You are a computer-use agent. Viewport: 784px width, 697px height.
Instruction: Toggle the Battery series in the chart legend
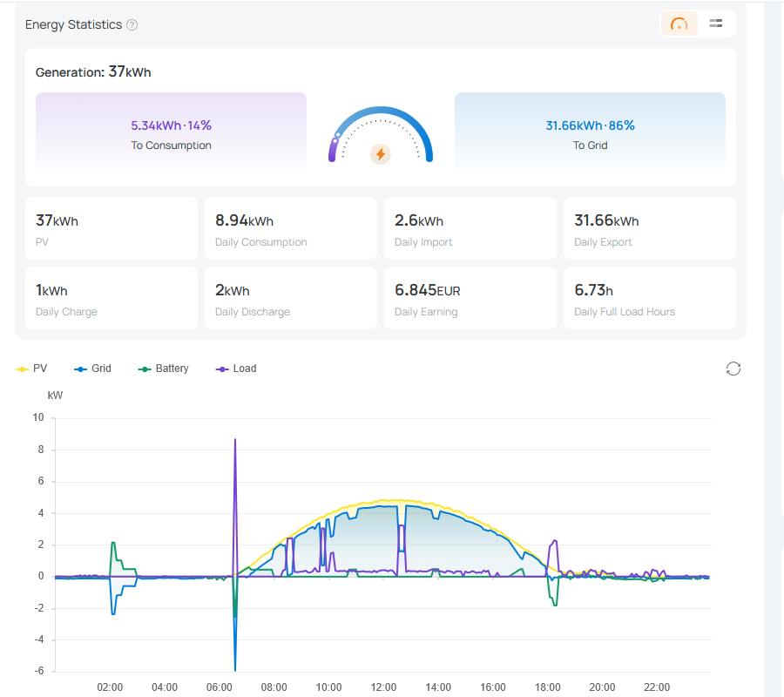click(x=164, y=369)
